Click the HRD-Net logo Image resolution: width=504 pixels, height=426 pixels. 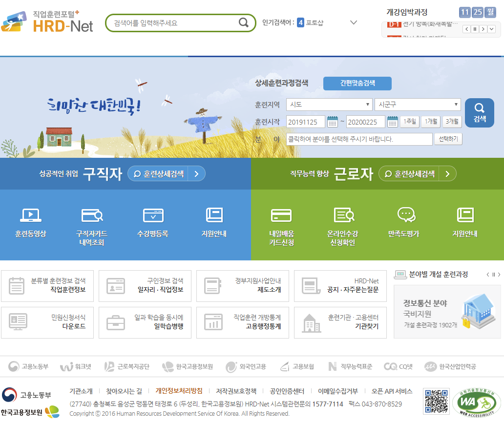pyautogui.click(x=47, y=21)
